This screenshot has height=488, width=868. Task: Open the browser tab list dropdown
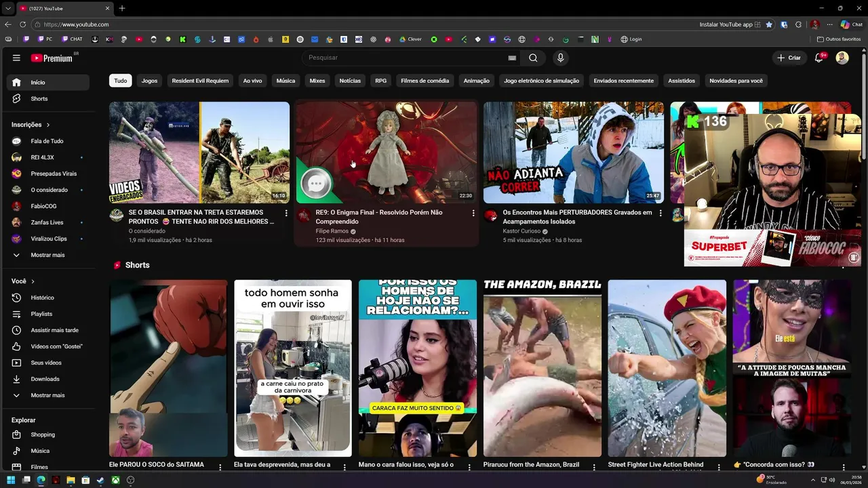pos(7,8)
